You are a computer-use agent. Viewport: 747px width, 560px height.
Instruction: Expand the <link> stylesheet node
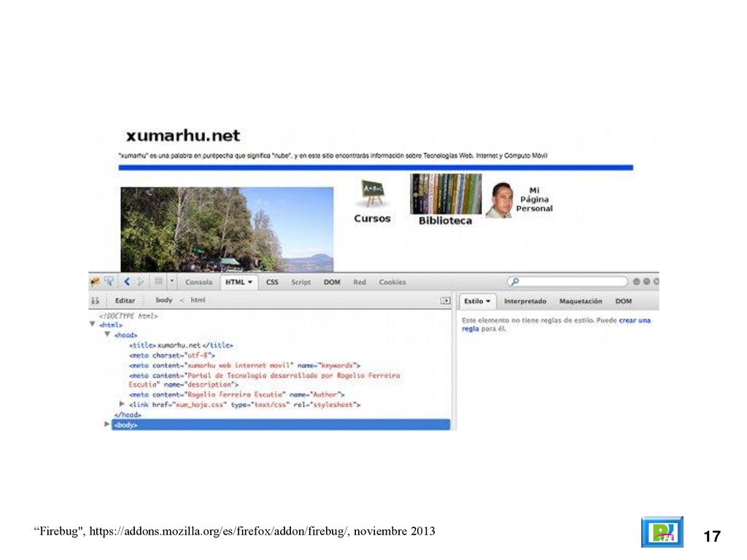pyautogui.click(x=122, y=404)
